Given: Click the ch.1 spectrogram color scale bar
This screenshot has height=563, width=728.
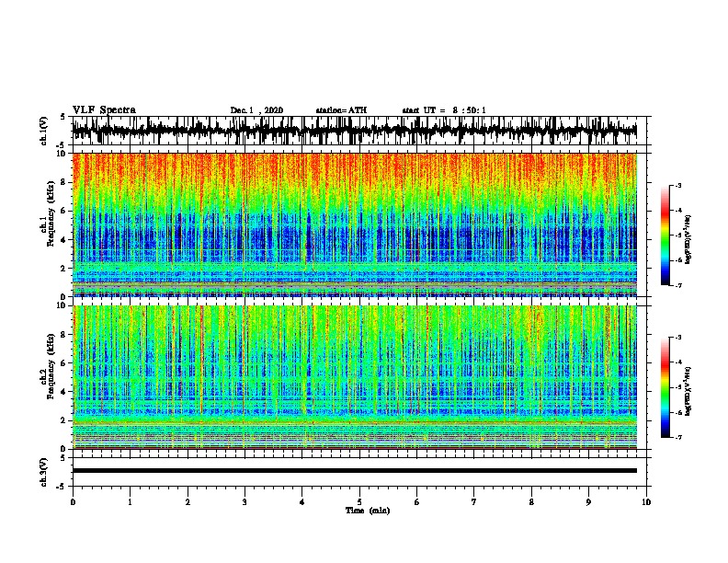Looking at the screenshot, I should pyautogui.click(x=665, y=236).
